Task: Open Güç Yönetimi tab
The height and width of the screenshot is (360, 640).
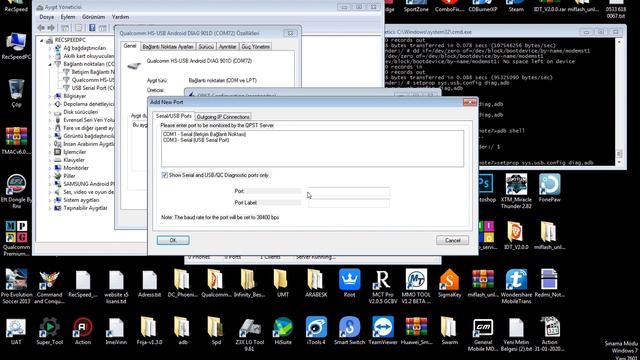Action: tap(256, 47)
